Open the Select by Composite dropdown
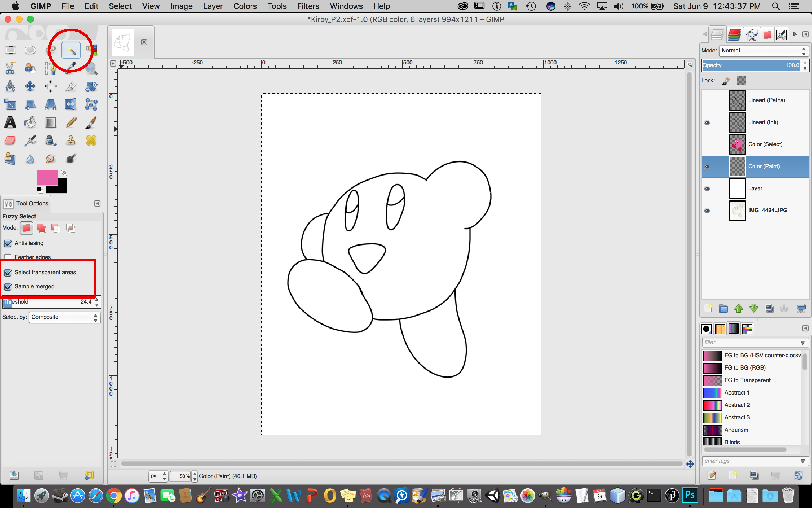 coord(65,317)
